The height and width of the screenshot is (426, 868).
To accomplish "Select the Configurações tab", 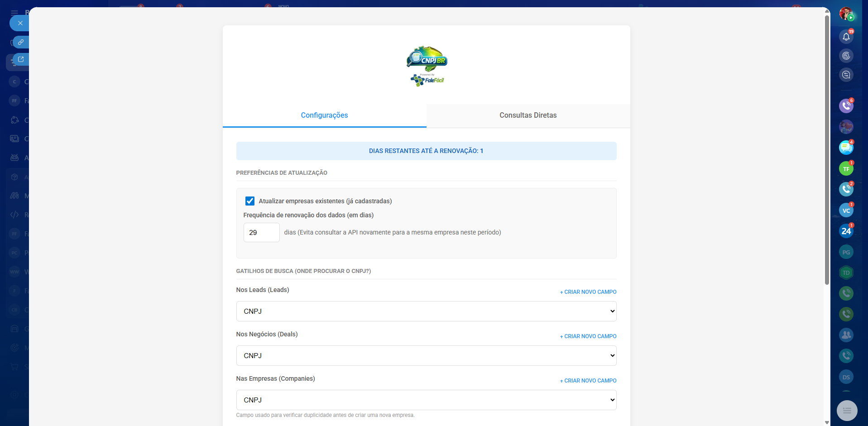I will (x=324, y=115).
